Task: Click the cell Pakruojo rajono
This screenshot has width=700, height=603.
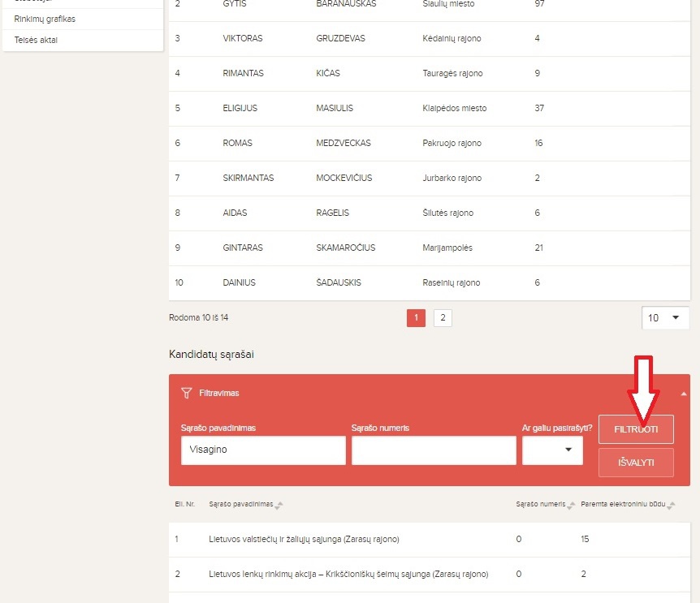Action: pyautogui.click(x=452, y=143)
